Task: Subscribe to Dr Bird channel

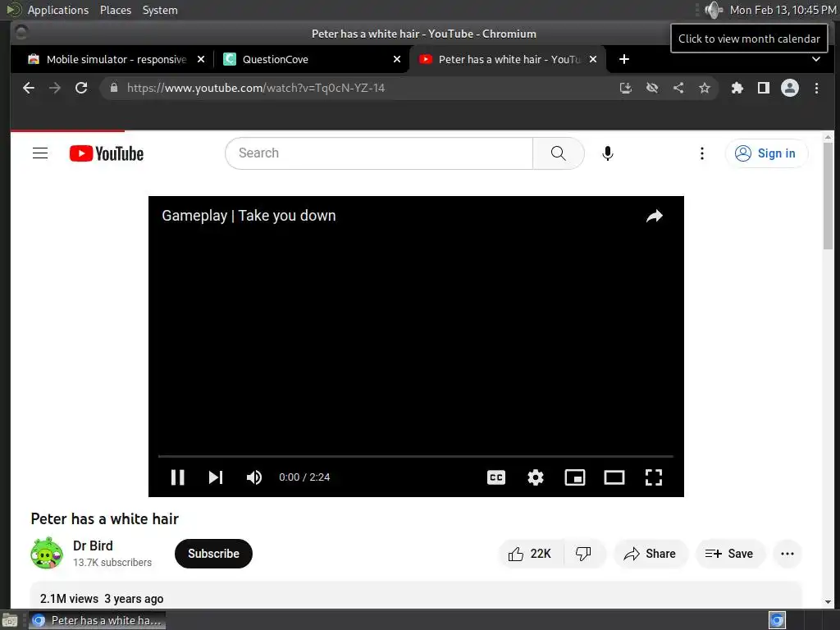Action: [213, 554]
